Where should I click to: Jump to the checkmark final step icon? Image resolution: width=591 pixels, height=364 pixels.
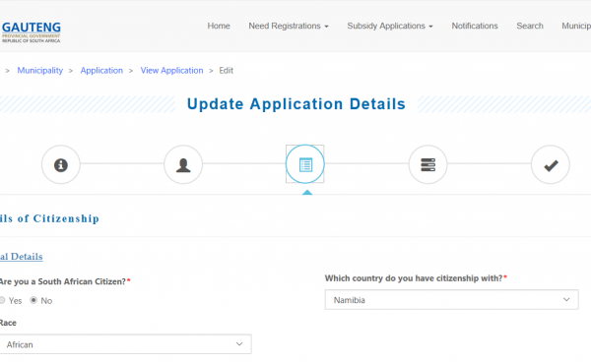click(551, 164)
